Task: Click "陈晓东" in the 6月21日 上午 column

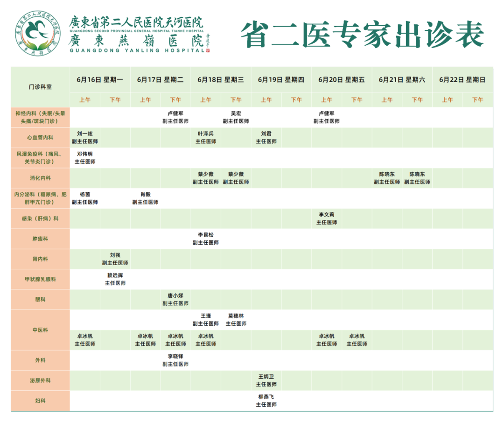Action: tap(387, 174)
